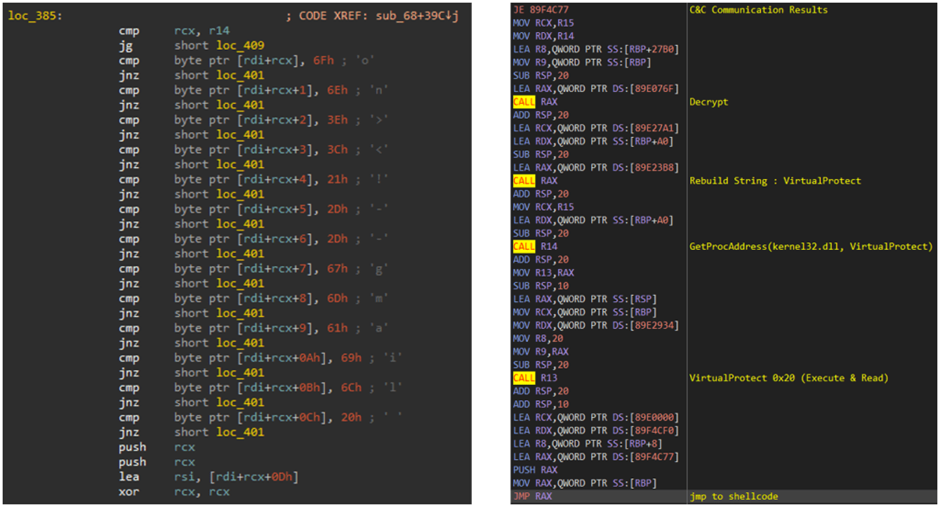This screenshot has height=507, width=940.
Task: Click the 'C&C Communication Results' comment
Action: (758, 10)
